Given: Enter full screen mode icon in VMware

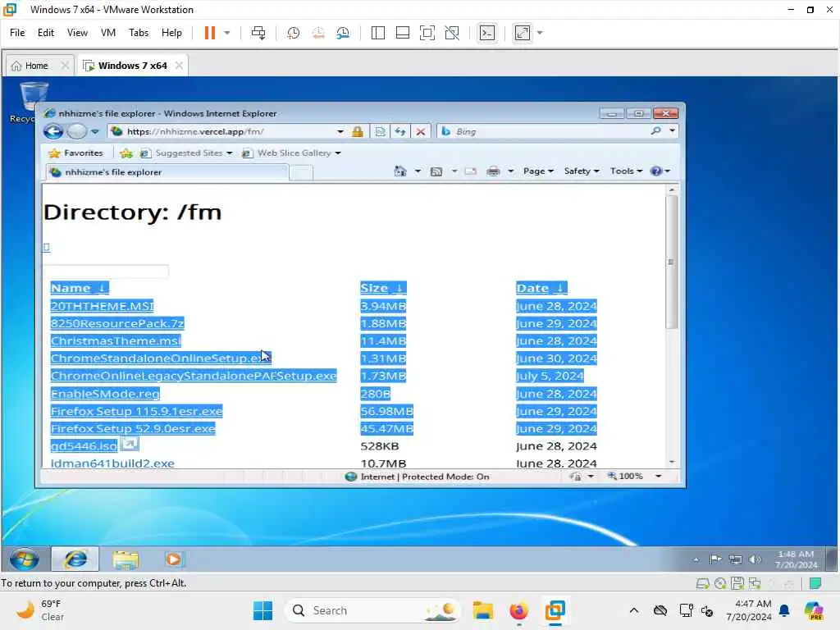Looking at the screenshot, I should (x=427, y=33).
